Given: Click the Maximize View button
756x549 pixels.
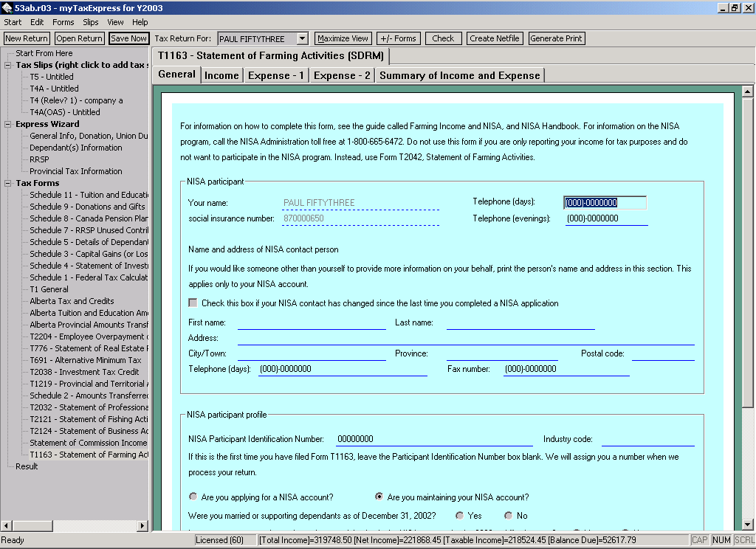Looking at the screenshot, I should (343, 38).
